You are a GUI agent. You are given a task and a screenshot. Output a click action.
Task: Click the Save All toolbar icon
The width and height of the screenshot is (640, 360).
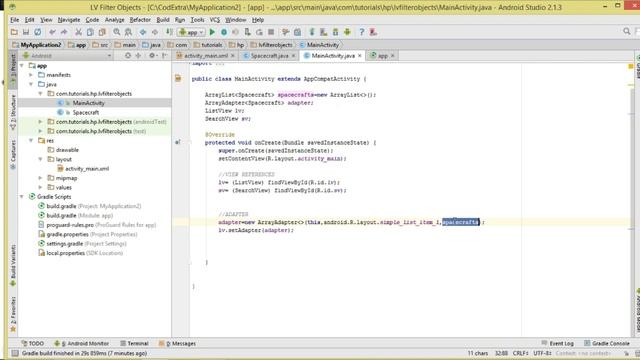click(26, 32)
